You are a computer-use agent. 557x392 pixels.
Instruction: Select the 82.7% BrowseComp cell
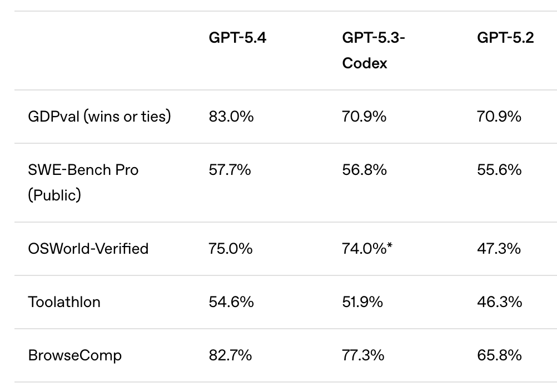(x=230, y=355)
